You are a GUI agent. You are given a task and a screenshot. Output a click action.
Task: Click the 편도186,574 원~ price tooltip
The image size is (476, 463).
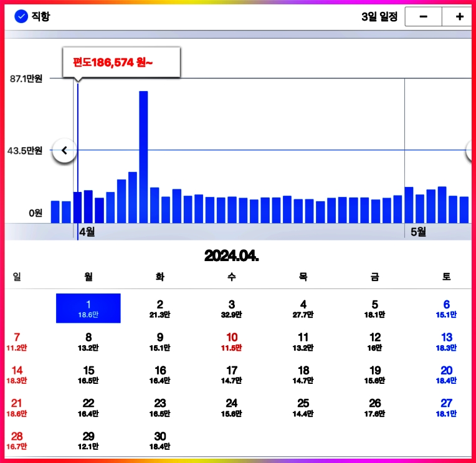(x=121, y=62)
